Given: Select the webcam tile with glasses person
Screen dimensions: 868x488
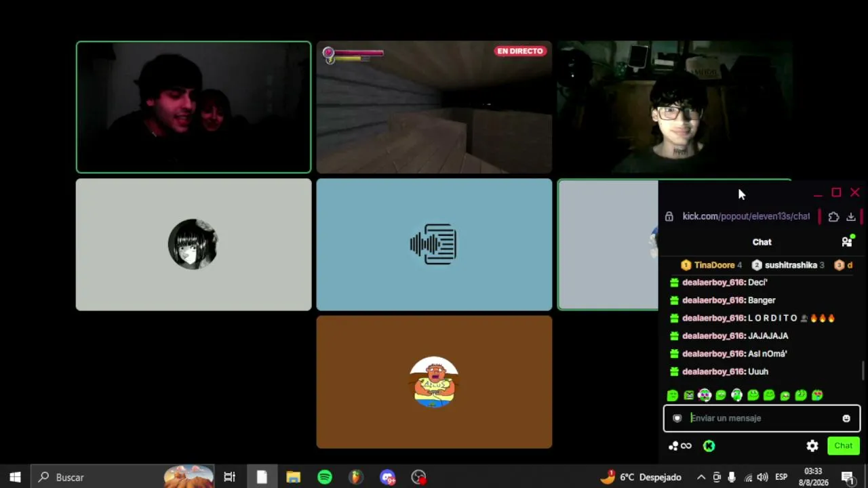Looking at the screenshot, I should click(675, 107).
